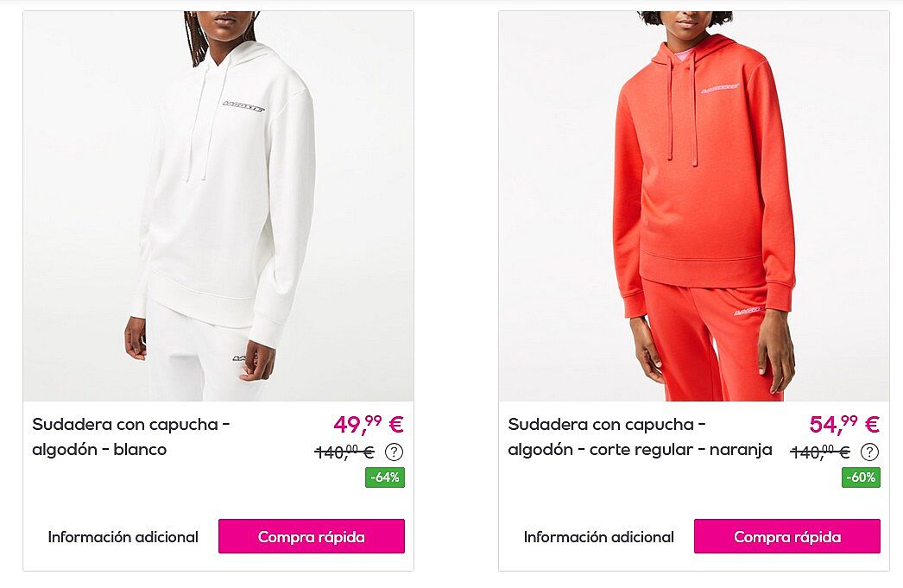Click Compra rápida for the orange hoodie
The image size is (903, 588).
coord(787,536)
